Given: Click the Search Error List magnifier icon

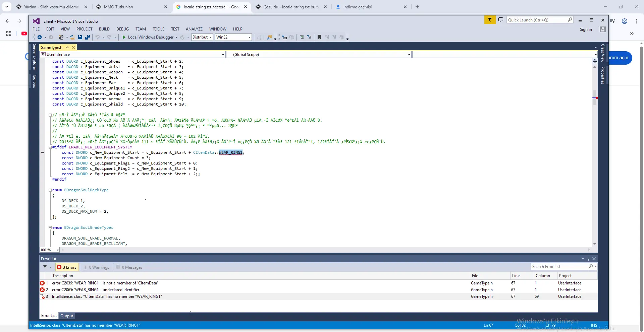Looking at the screenshot, I should (591, 267).
